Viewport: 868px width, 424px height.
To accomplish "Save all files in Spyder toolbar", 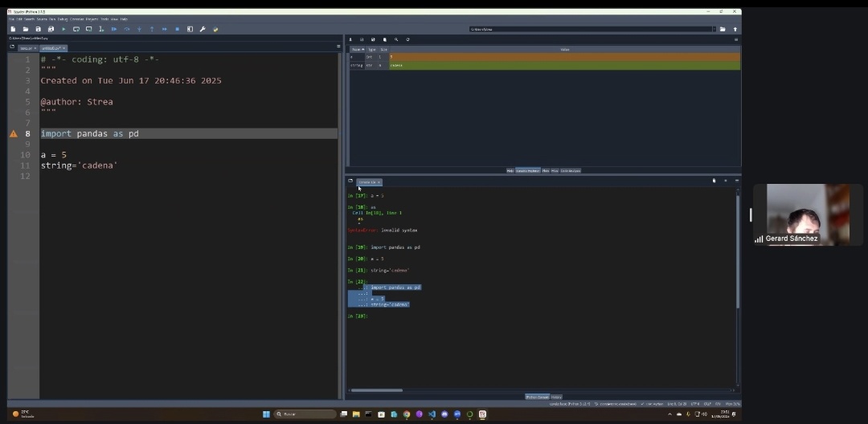I will (51, 29).
